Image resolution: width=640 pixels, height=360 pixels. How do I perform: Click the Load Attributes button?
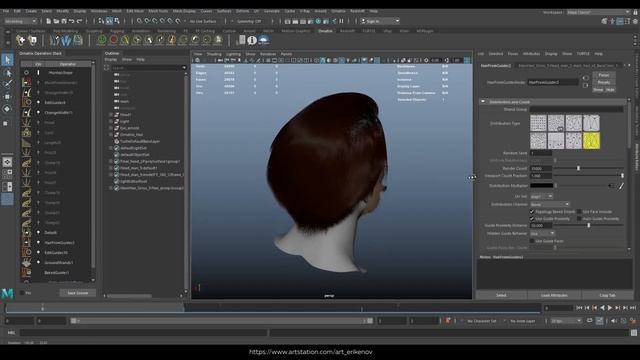554,295
